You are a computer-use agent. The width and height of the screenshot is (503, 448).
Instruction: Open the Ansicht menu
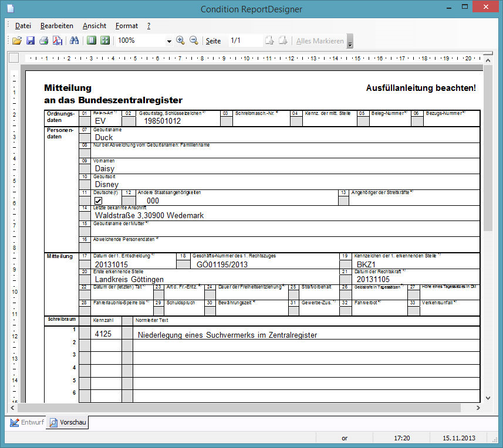click(94, 26)
